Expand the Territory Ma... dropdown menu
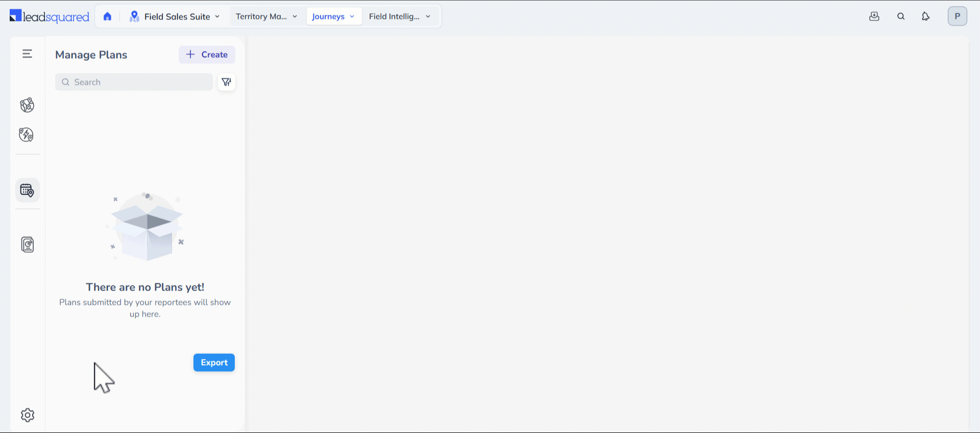This screenshot has width=980, height=433. [x=266, y=16]
